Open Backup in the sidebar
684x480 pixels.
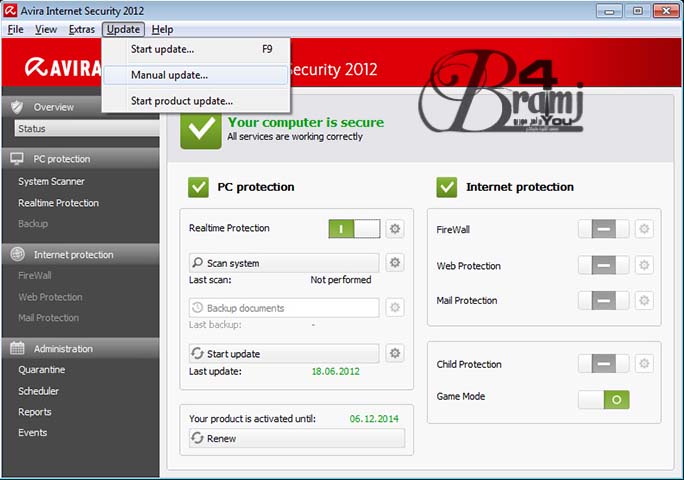pos(33,223)
